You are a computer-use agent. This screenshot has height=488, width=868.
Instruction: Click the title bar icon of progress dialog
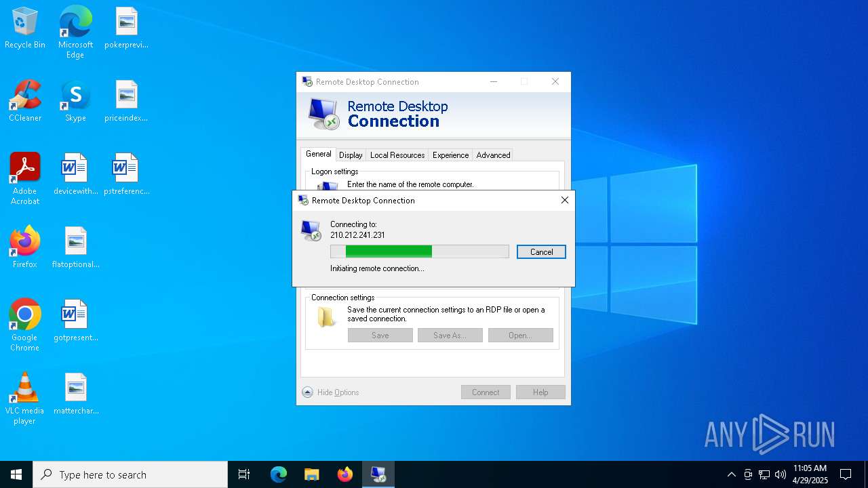click(303, 200)
